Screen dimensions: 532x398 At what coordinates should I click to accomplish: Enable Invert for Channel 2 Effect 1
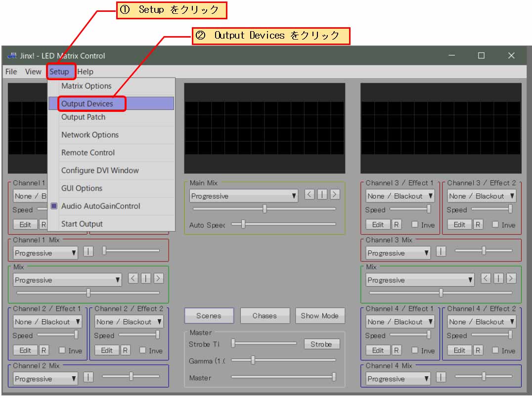coord(62,350)
